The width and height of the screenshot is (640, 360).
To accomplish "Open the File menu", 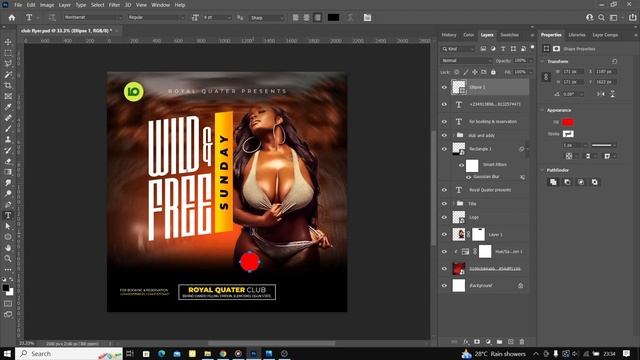I will [18, 5].
